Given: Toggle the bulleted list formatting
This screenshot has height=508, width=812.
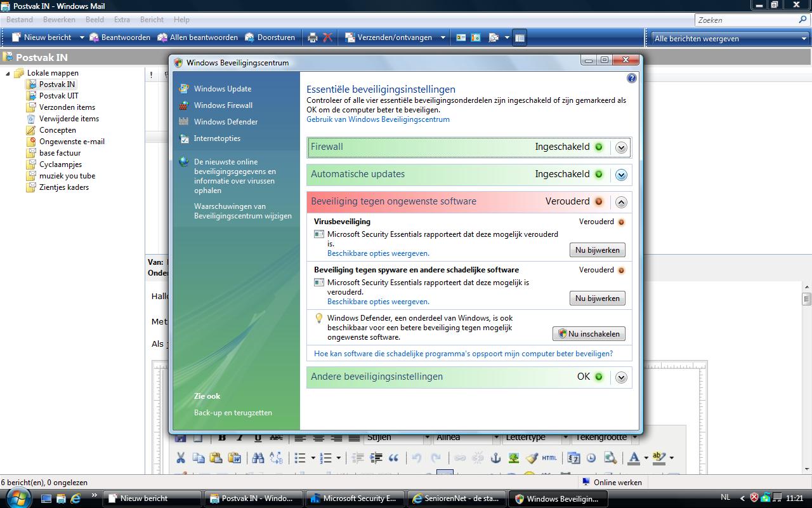Looking at the screenshot, I should click(x=300, y=458).
